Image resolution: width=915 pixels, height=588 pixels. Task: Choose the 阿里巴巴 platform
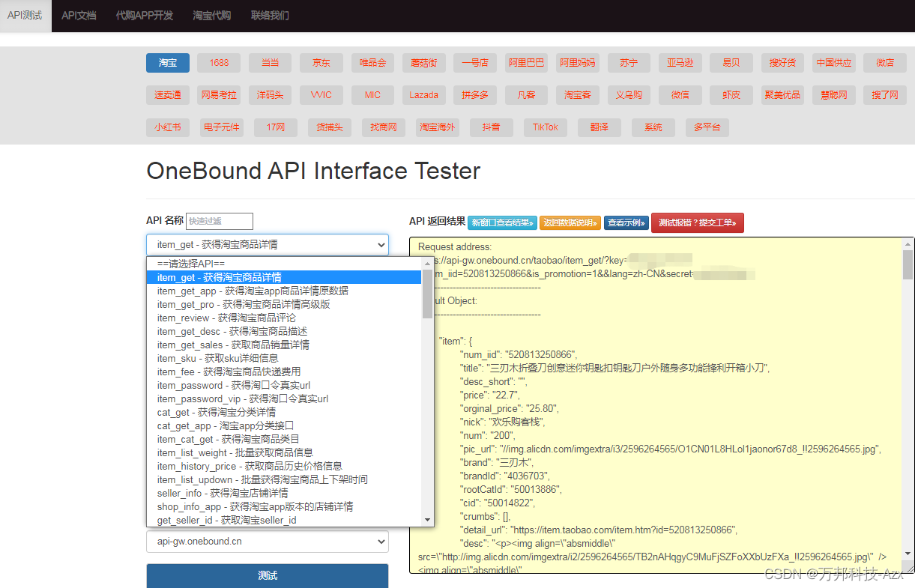pyautogui.click(x=527, y=63)
